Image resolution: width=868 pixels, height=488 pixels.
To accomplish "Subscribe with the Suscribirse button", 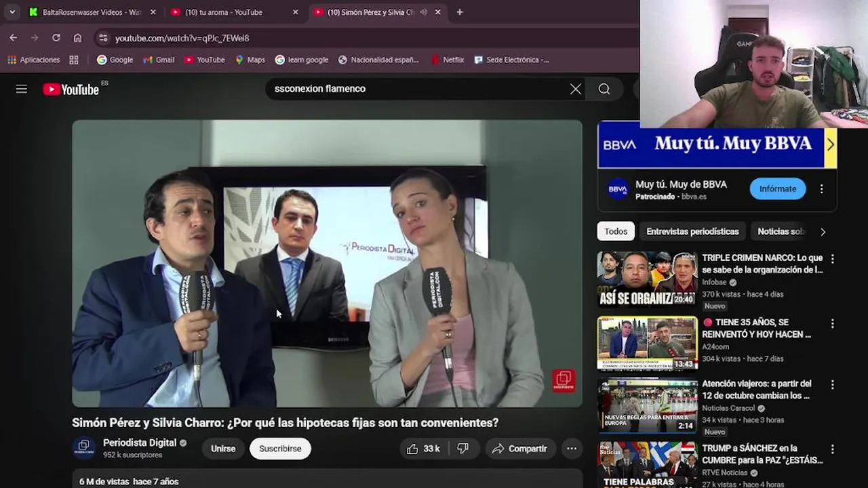I will [x=280, y=449].
